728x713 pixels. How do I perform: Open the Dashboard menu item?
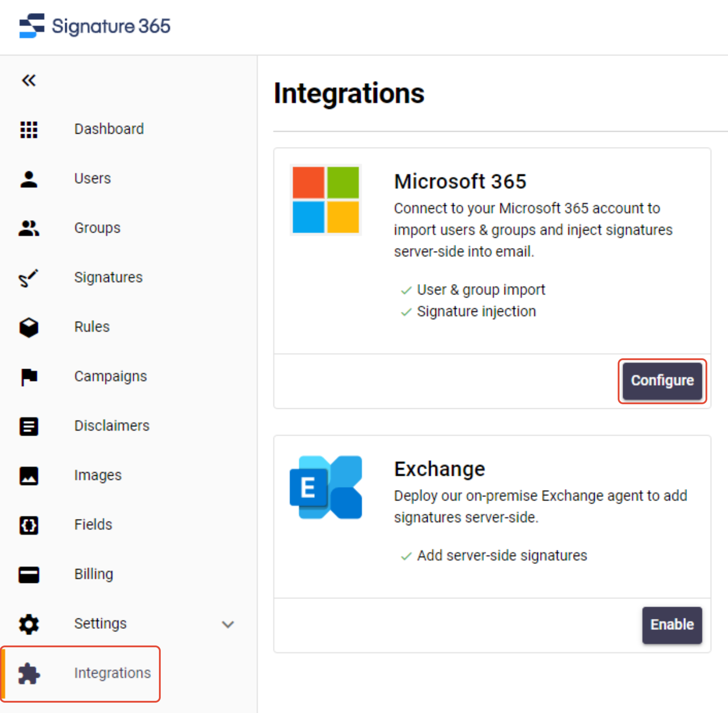109,129
